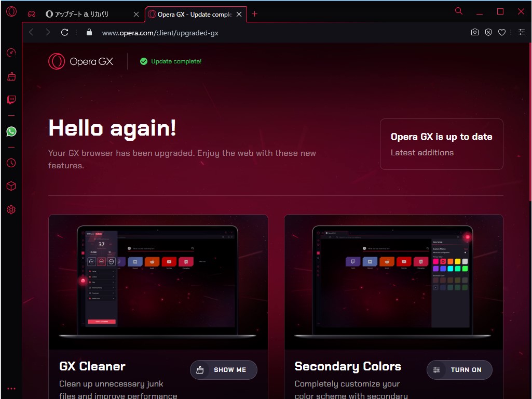The image size is (532, 399).
Task: Click the Opera GX is up to date text
Action: tap(441, 137)
